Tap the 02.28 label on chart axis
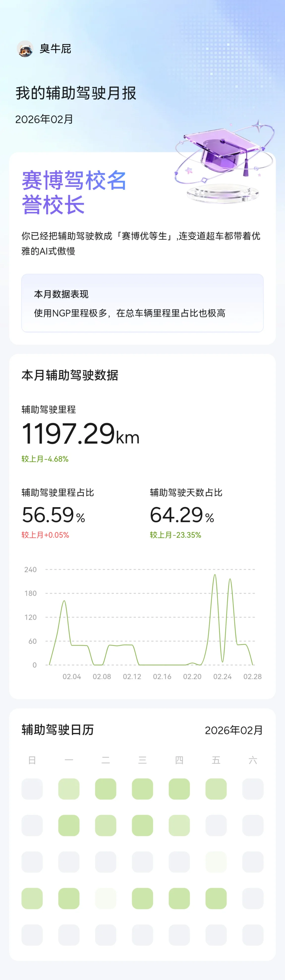 point(252,677)
